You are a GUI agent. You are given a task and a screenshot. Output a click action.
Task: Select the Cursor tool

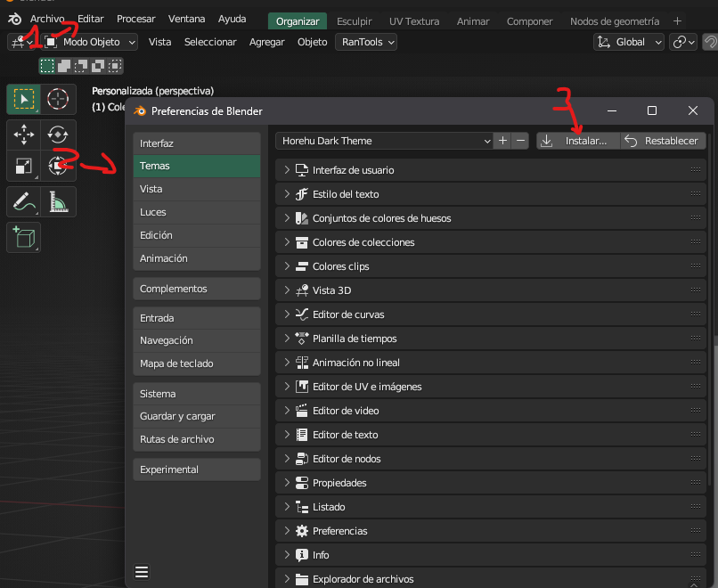click(x=58, y=99)
